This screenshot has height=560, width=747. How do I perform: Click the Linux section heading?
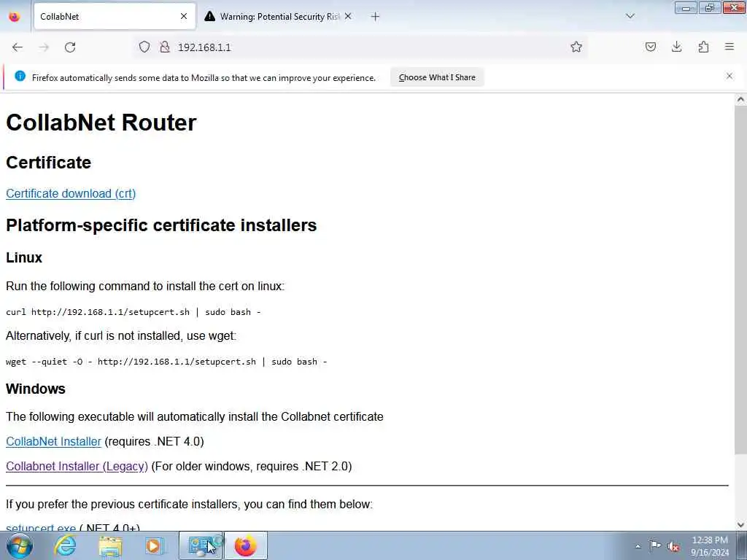tap(24, 257)
